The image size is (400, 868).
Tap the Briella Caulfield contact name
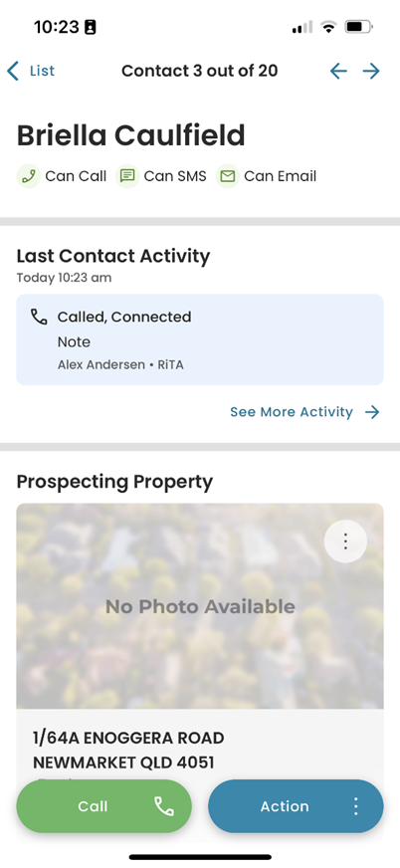point(131,135)
